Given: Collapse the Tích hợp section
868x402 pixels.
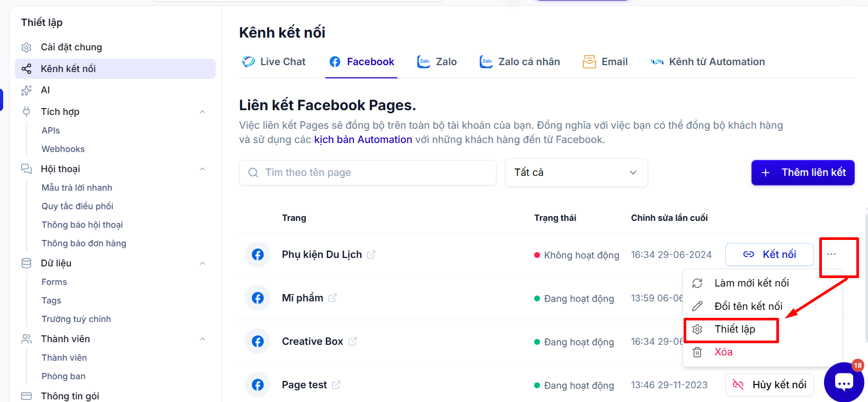Looking at the screenshot, I should coord(202,112).
